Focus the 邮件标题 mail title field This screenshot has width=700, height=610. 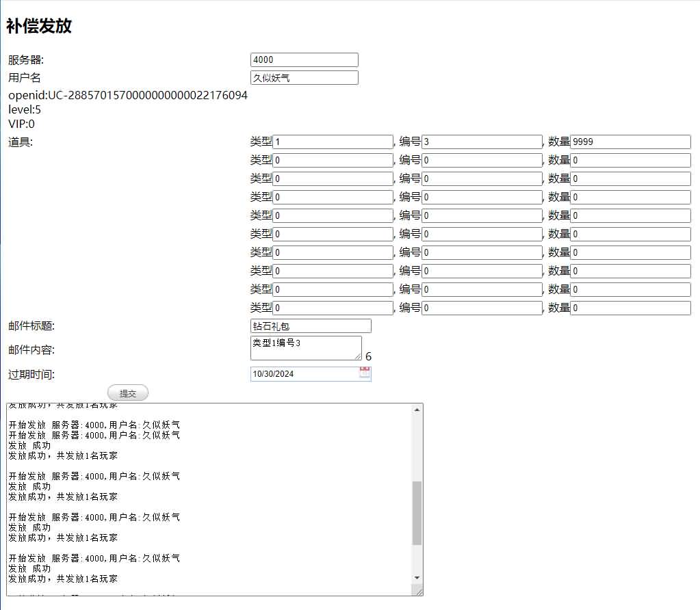tap(311, 326)
